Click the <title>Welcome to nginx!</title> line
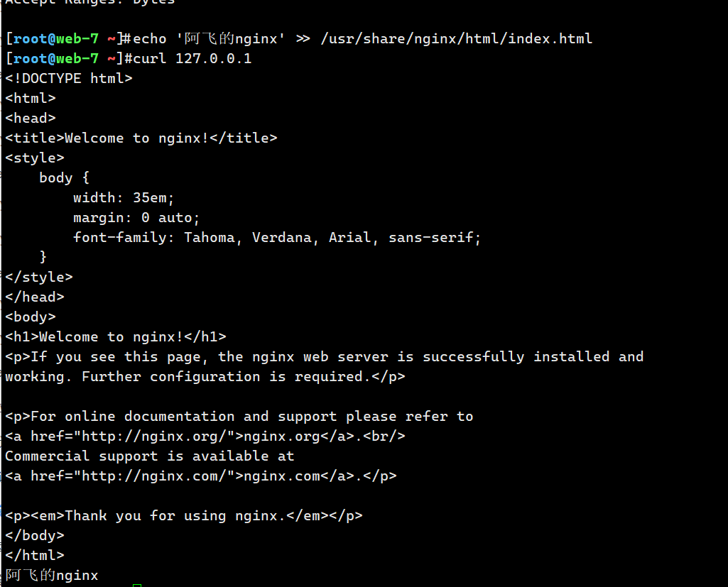This screenshot has width=728, height=587. click(141, 138)
